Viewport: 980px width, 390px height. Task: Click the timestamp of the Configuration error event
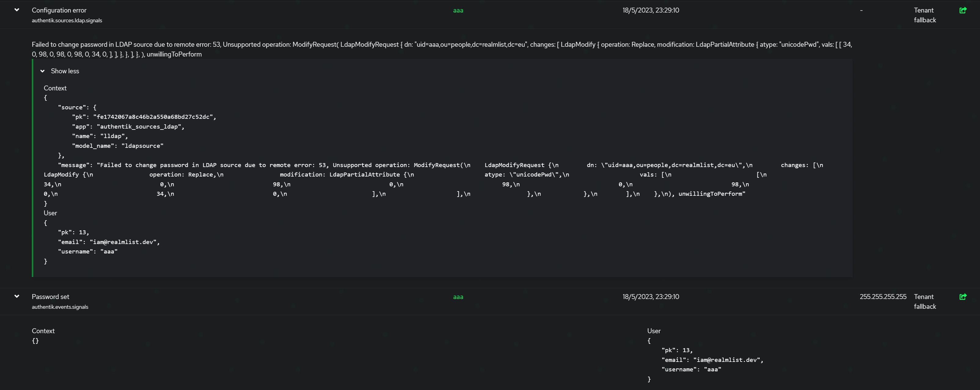pyautogui.click(x=651, y=10)
